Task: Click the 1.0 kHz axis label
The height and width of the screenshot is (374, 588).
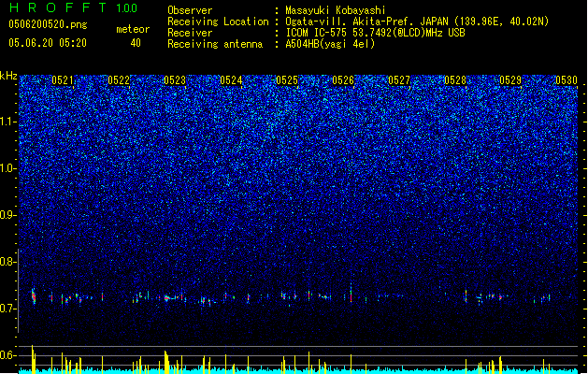Action: 8,168
